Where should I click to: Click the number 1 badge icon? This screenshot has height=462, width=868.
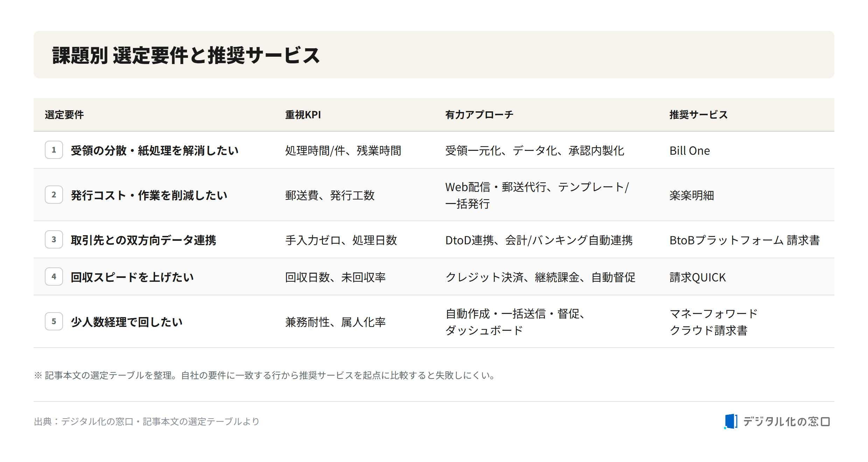pos(54,150)
